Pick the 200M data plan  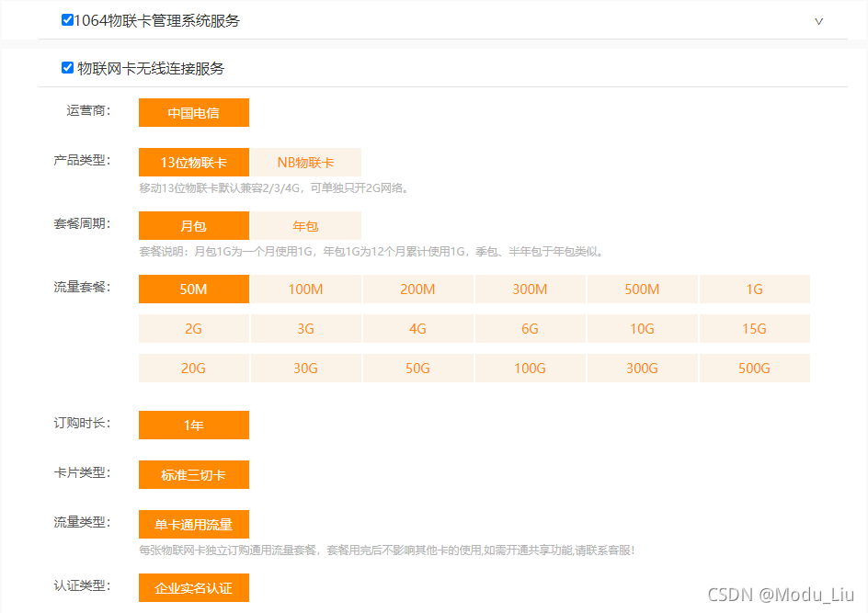click(418, 289)
